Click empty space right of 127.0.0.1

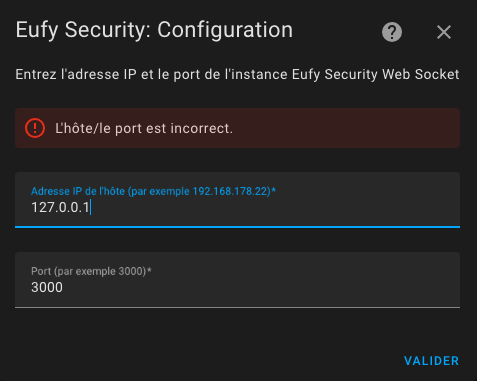click(273, 207)
